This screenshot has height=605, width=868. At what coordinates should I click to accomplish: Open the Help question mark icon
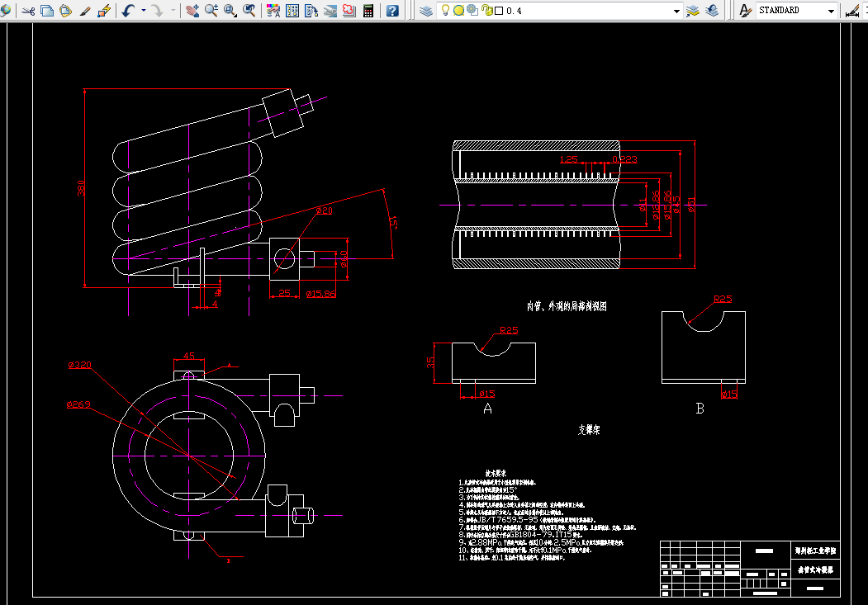point(392,11)
